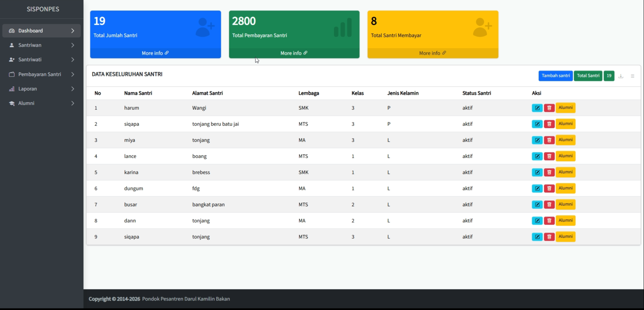Edit the lance row
The height and width of the screenshot is (310, 644).
(x=537, y=156)
